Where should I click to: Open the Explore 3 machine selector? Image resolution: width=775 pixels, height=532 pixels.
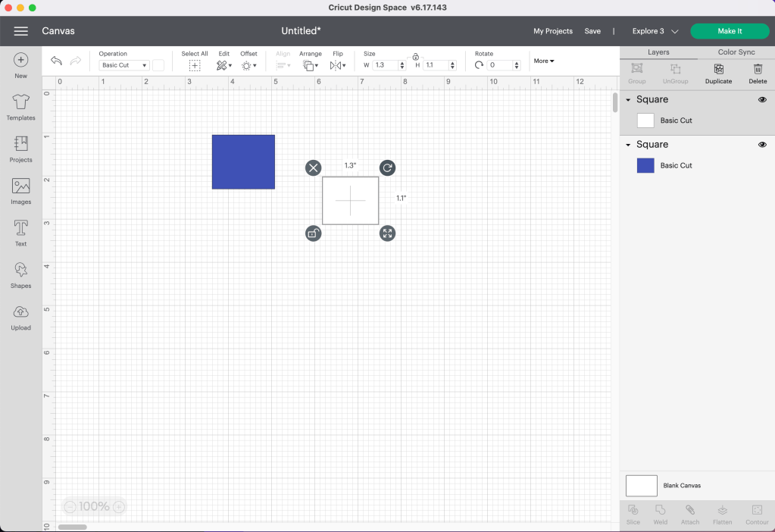(x=655, y=31)
